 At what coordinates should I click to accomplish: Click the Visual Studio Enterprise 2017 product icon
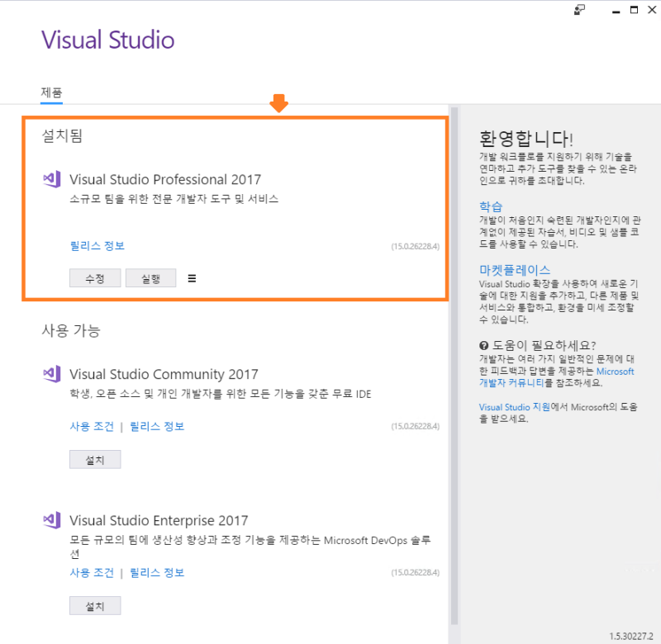(x=51, y=520)
